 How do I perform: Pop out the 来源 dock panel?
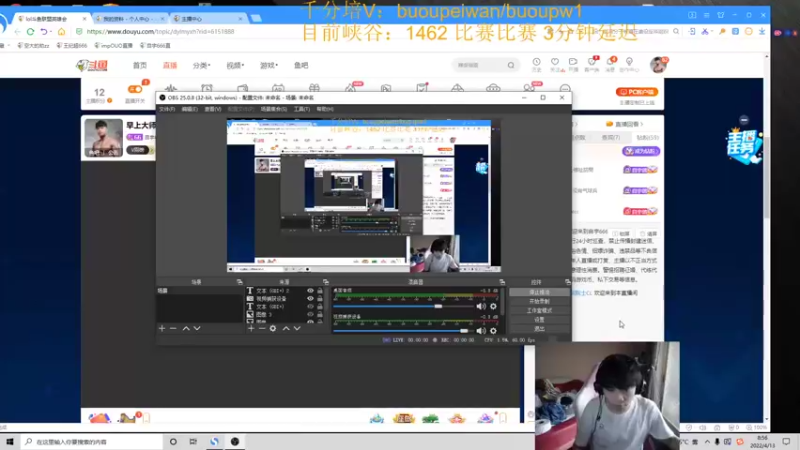pyautogui.click(x=326, y=282)
